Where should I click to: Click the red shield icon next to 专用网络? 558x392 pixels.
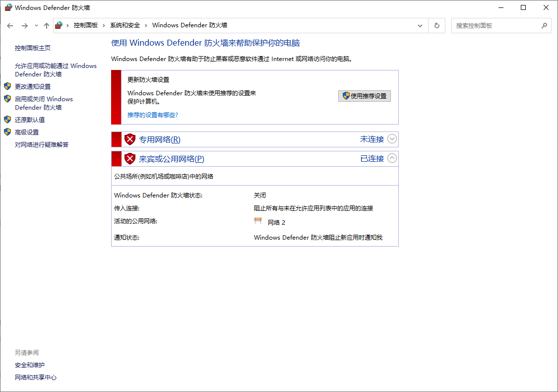(130, 139)
